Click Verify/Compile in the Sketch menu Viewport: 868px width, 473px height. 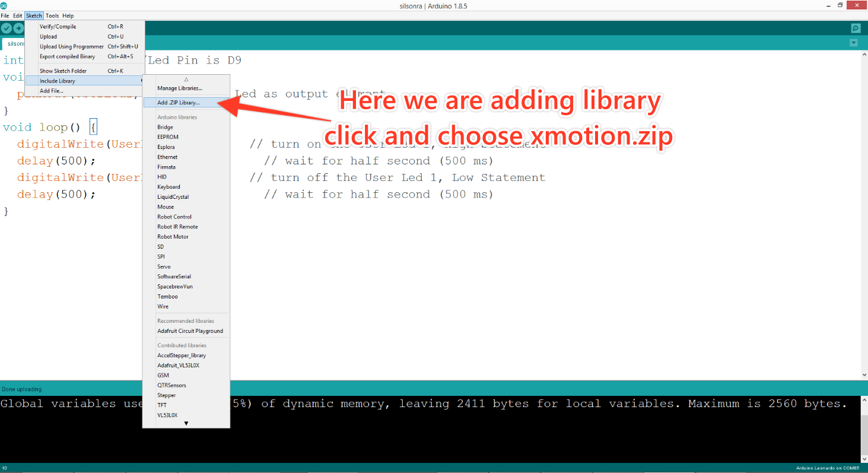(58, 27)
